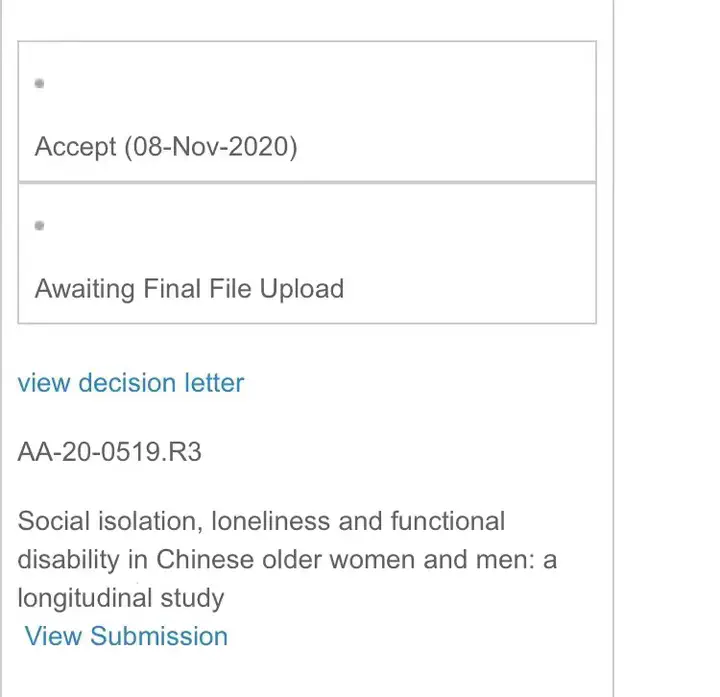Click the title line starting with disability in Chinese
This screenshot has width=720, height=697.
tap(287, 559)
